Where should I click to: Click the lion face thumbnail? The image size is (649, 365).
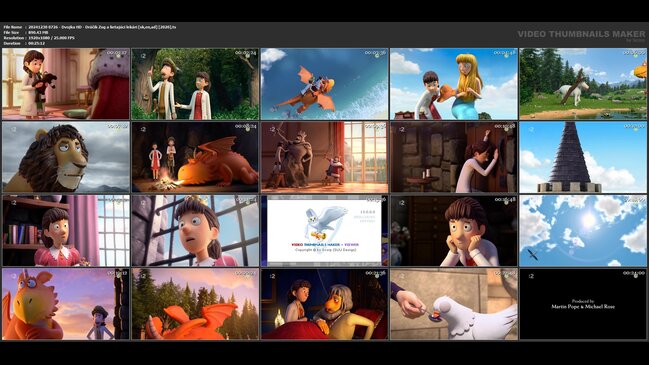point(66,157)
